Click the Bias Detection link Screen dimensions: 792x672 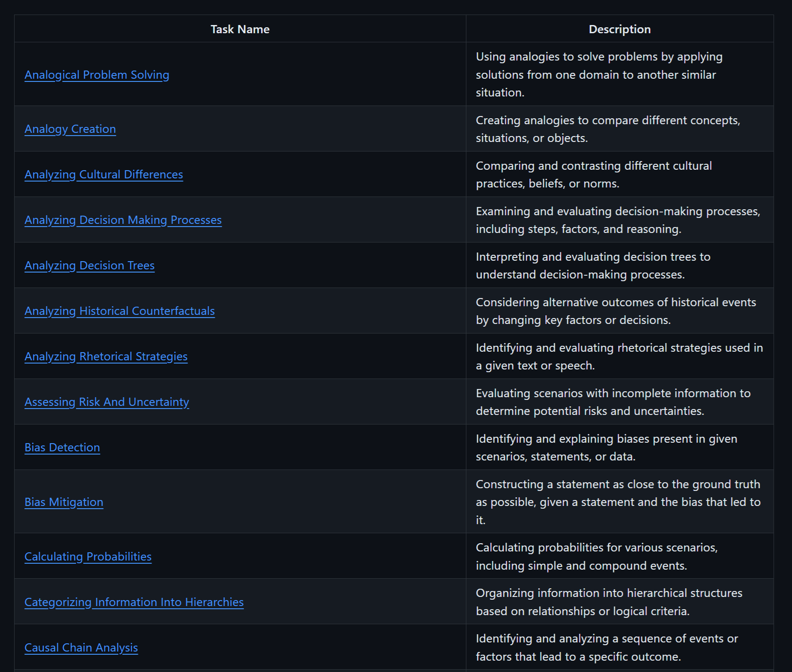62,448
